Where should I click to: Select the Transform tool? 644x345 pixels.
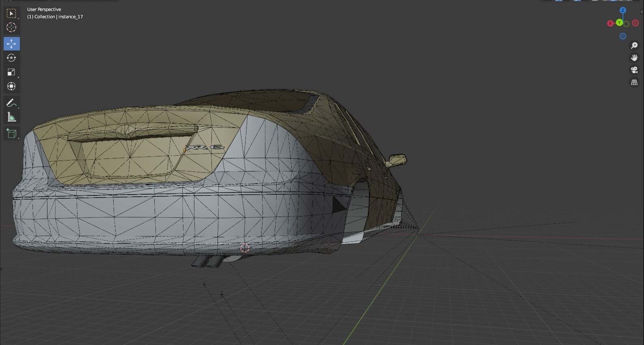[11, 86]
